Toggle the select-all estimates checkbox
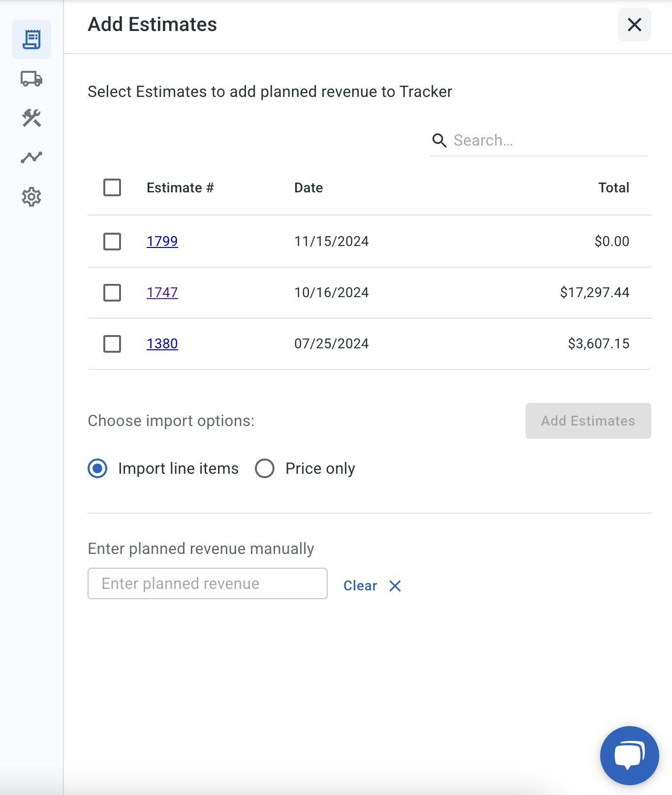672x795 pixels. 112,187
